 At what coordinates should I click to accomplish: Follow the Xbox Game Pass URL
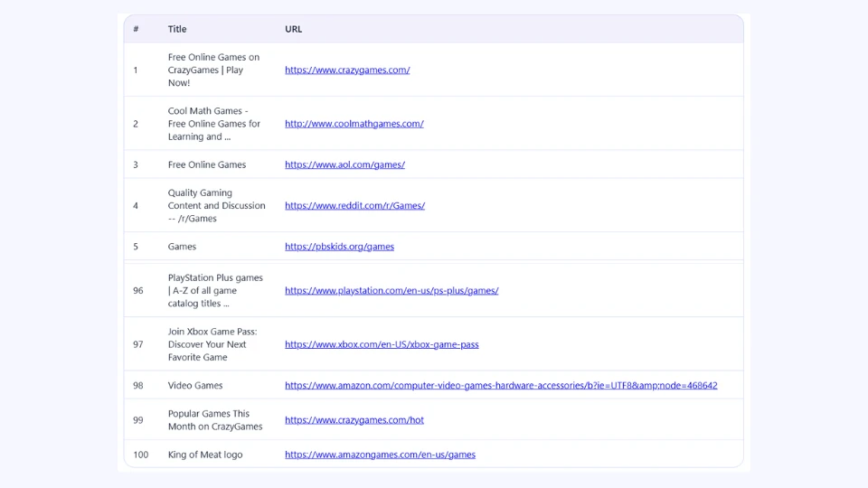click(x=382, y=344)
